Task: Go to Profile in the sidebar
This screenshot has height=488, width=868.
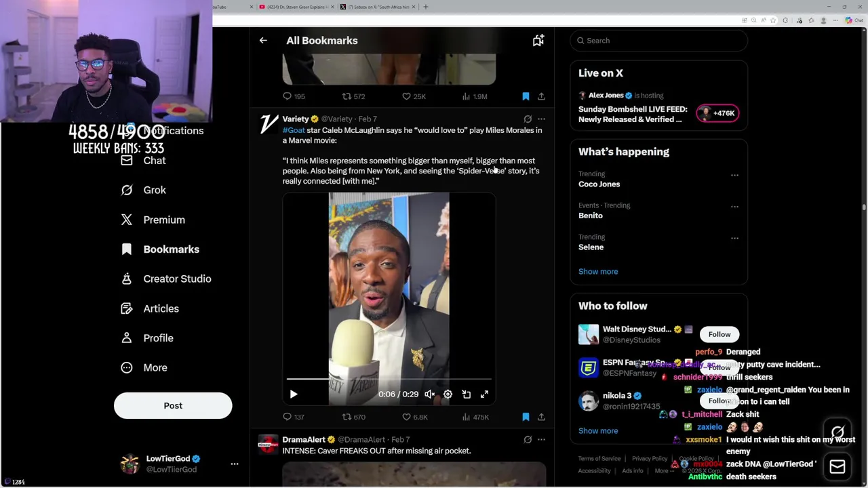Action: click(147, 338)
